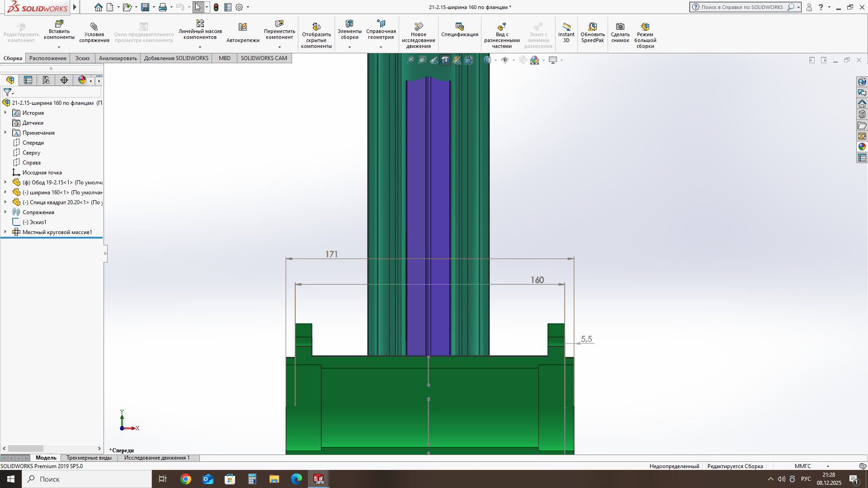Click the Bill of Materials (Спецификация) icon
Image resolution: width=868 pixels, height=488 pixels.
click(459, 29)
